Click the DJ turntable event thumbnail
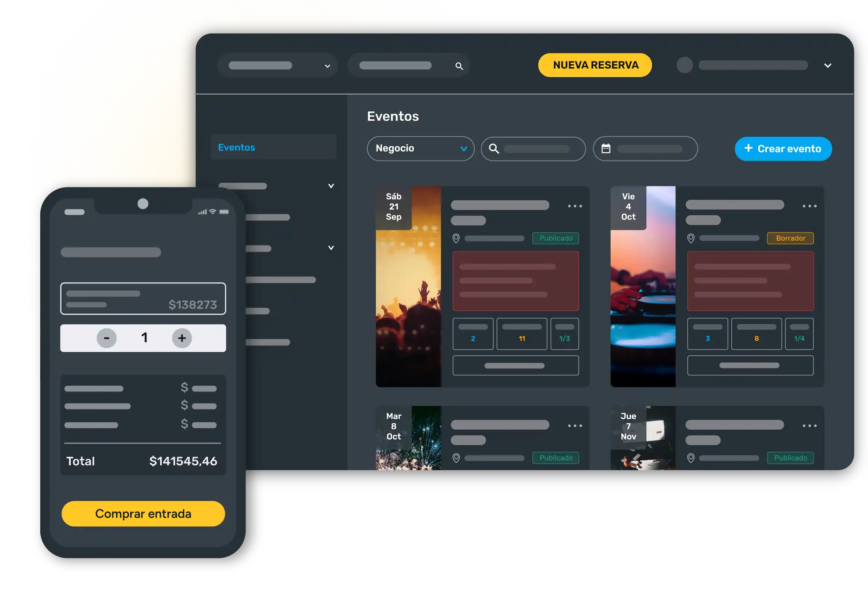This screenshot has height=590, width=868. point(643,299)
